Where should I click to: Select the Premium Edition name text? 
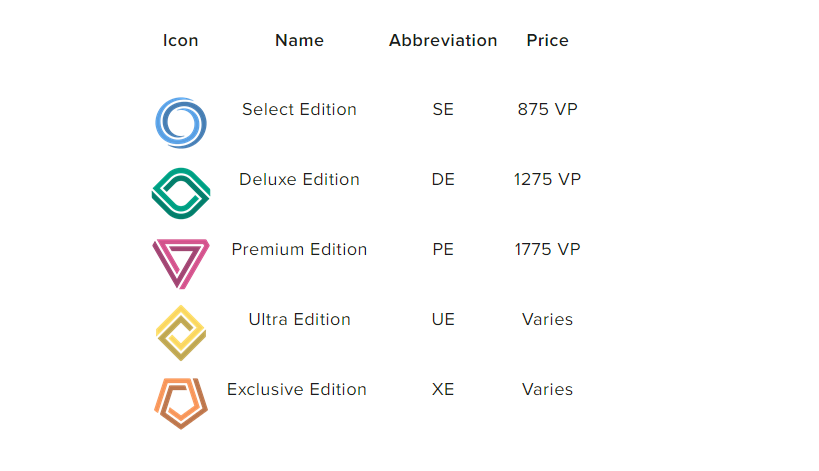click(299, 249)
